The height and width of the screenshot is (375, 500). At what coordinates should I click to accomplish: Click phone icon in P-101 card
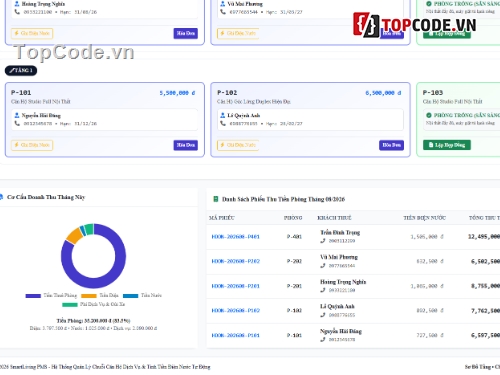pos(17,124)
